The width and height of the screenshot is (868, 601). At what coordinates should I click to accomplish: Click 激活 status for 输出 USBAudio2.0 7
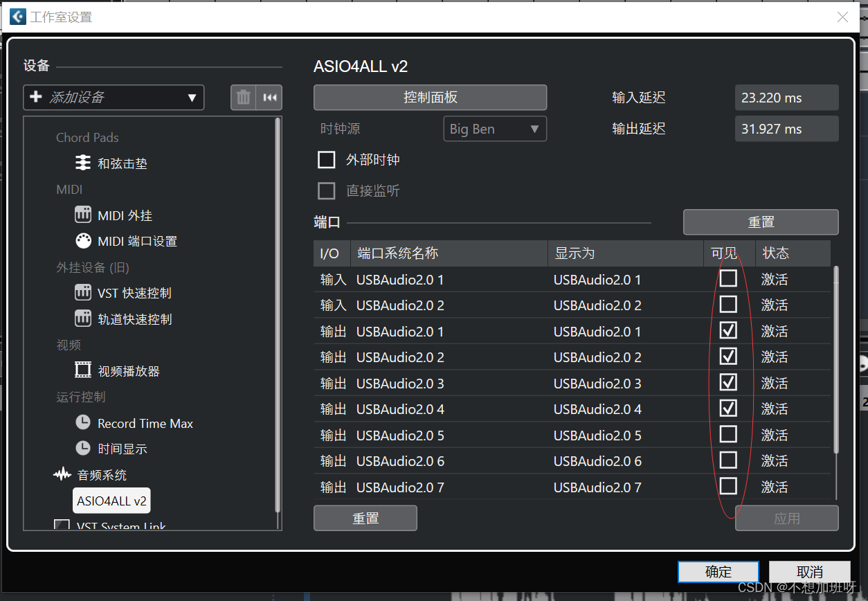tap(775, 487)
